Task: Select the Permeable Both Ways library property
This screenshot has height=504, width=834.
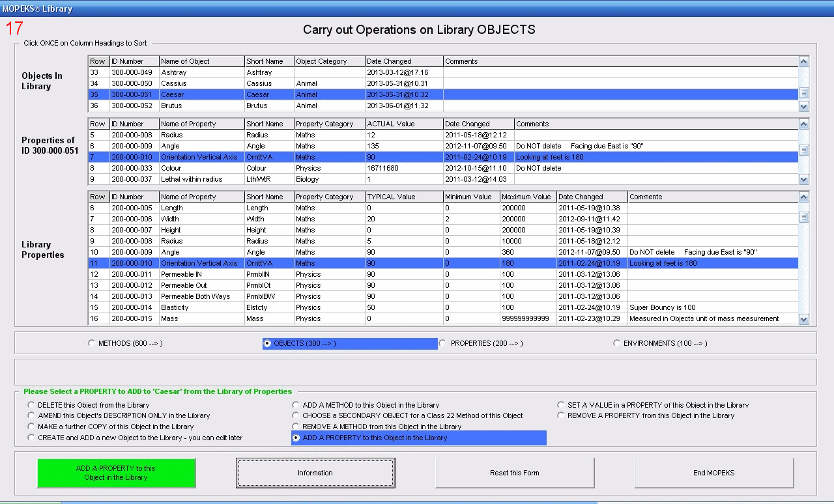Action: tap(443, 296)
